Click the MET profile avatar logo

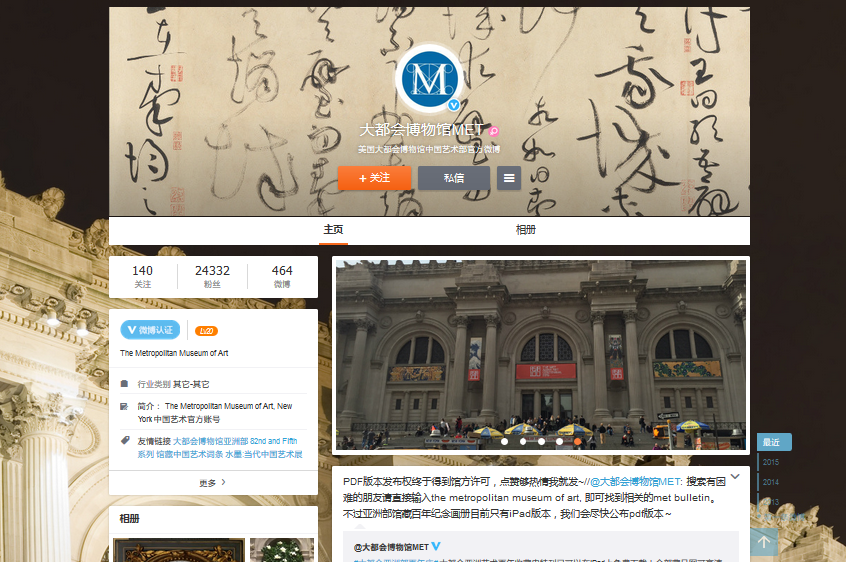tap(429, 79)
